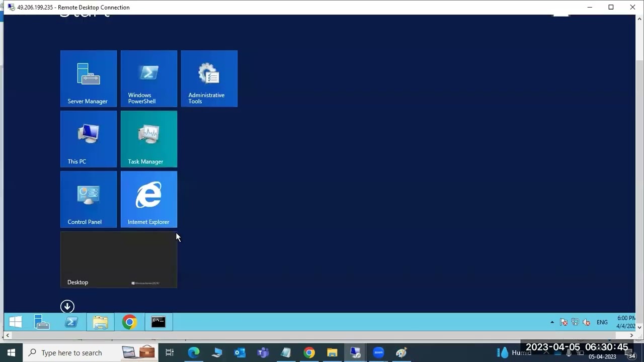
Task: Open the Desktop tile
Action: pyautogui.click(x=119, y=259)
